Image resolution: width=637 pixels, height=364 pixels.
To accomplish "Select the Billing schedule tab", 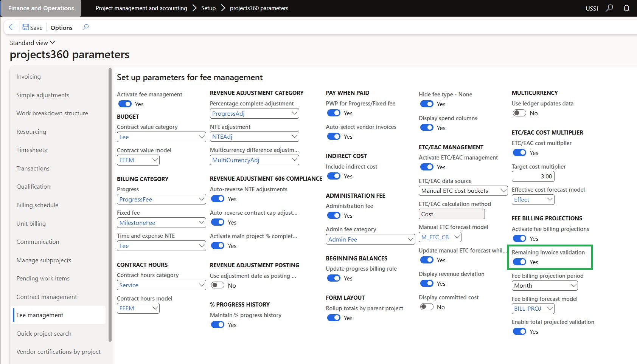I will click(x=37, y=205).
